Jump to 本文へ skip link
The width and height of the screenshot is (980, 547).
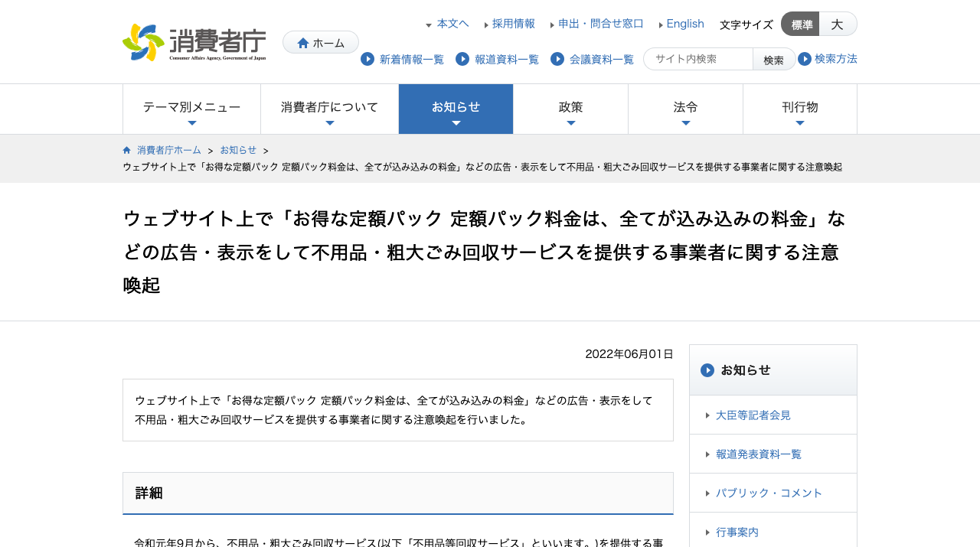452,24
